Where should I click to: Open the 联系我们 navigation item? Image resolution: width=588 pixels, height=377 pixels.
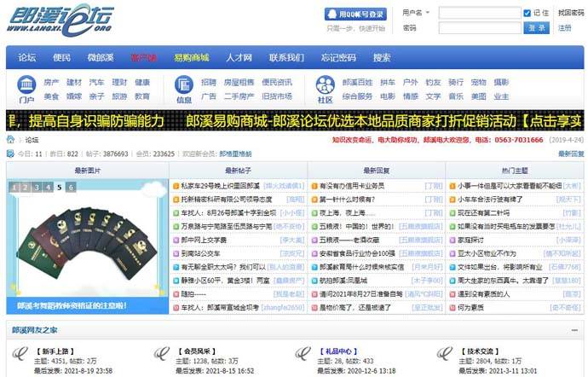coord(286,57)
